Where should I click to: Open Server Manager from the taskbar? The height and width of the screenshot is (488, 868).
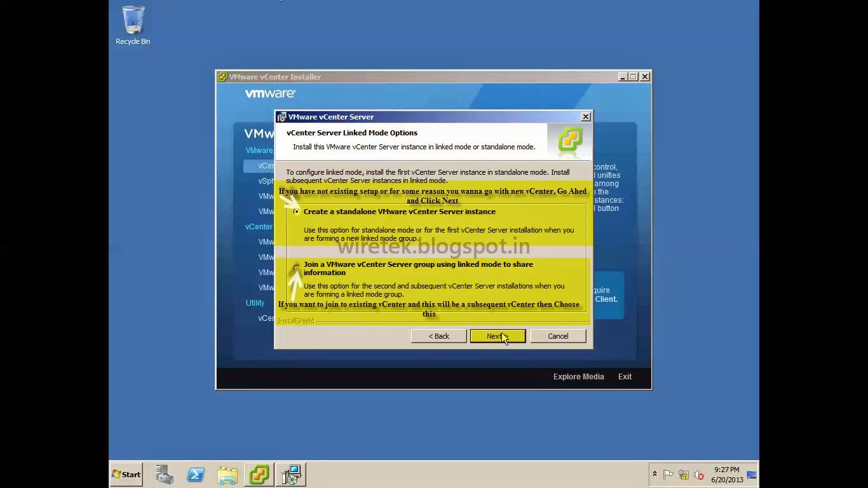pos(164,474)
